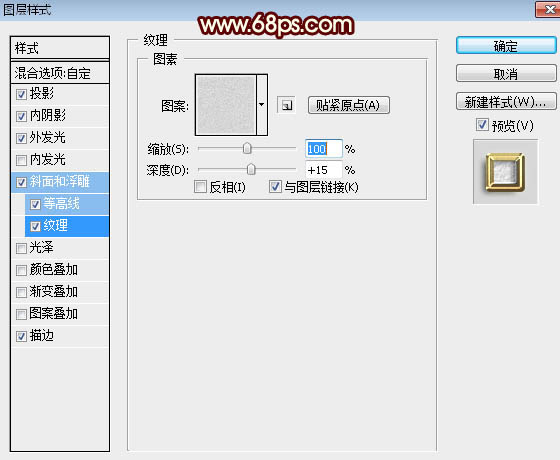Click the 深度 value field showing +15
560x460 pixels.
(324, 170)
